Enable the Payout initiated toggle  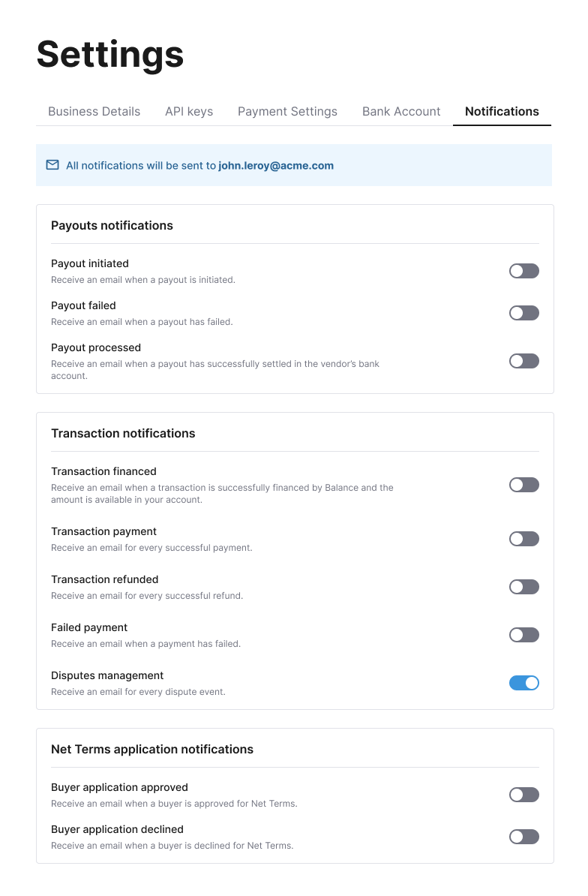click(x=524, y=271)
